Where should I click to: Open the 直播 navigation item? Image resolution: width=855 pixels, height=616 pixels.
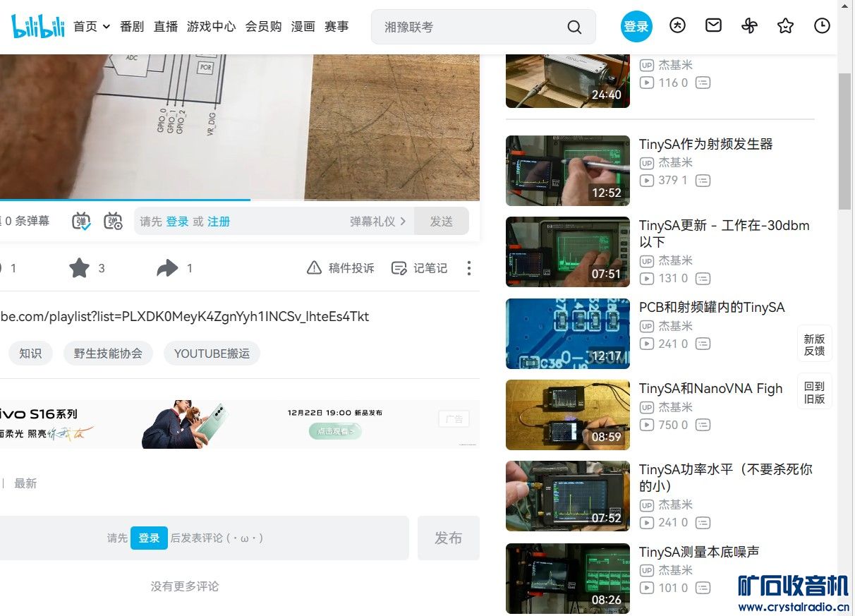pos(166,26)
